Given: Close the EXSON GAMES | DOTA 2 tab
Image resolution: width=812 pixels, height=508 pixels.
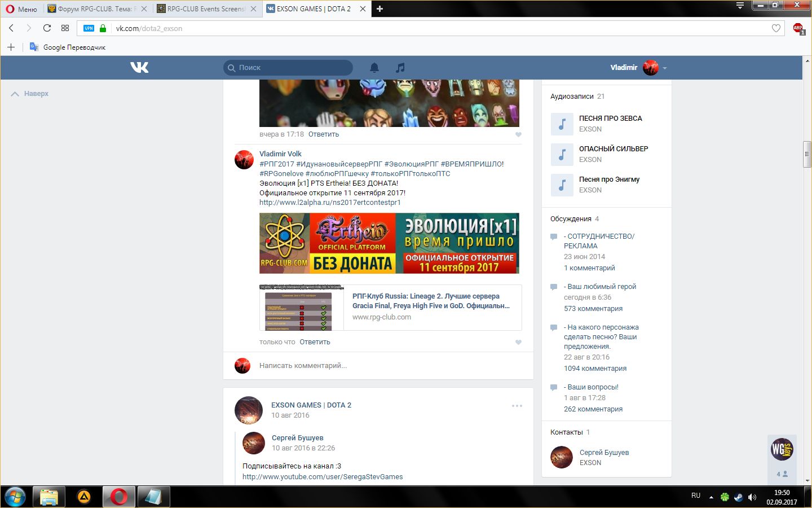Looking at the screenshot, I should (x=362, y=9).
